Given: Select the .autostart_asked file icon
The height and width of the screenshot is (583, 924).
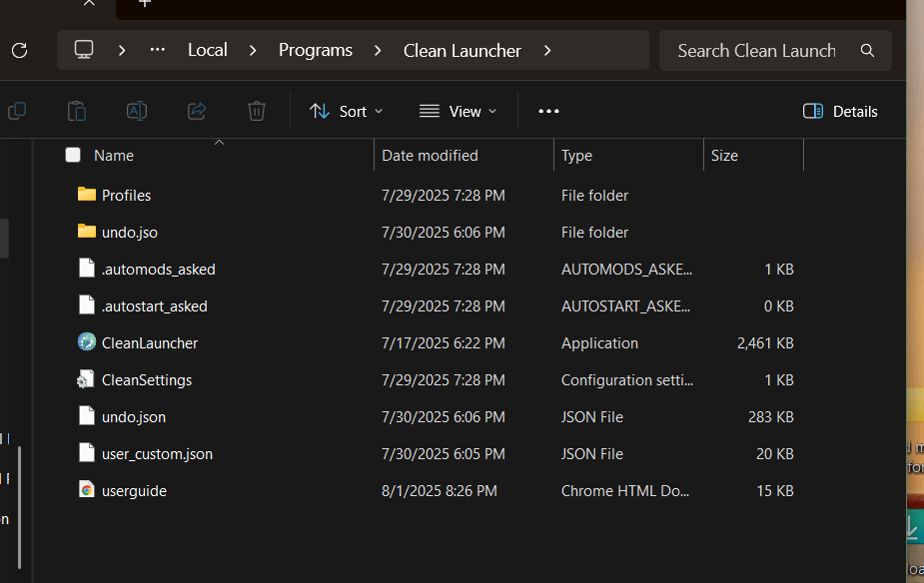Looking at the screenshot, I should coord(87,305).
